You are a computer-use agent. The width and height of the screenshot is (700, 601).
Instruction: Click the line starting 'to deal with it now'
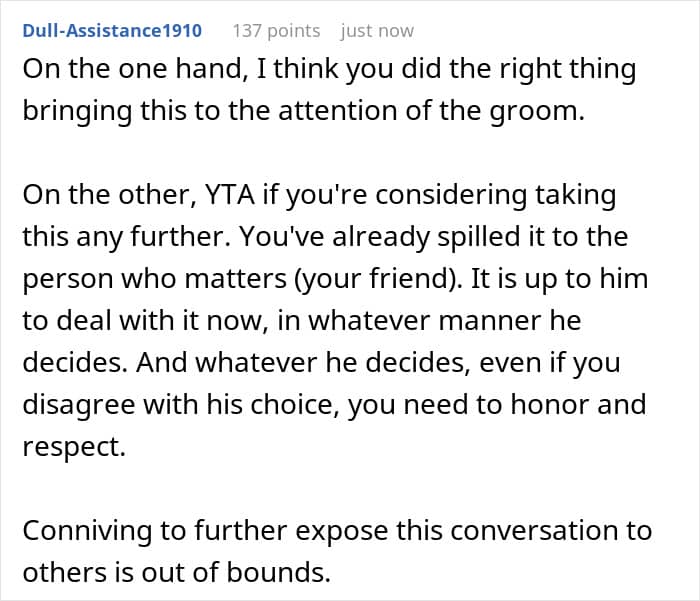click(302, 321)
